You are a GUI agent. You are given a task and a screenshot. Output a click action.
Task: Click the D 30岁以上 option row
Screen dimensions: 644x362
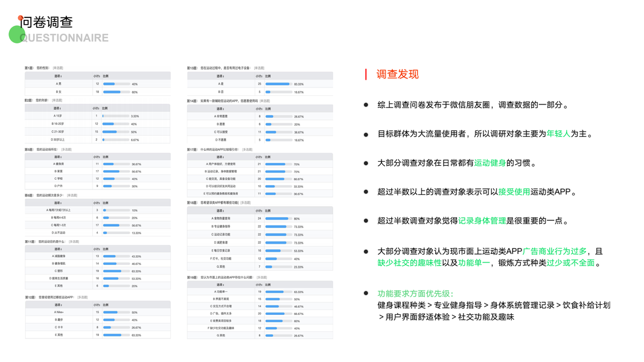[98, 140]
